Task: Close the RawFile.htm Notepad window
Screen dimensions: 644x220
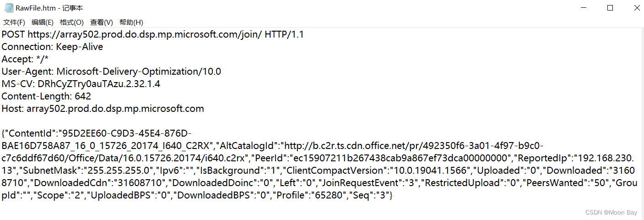Action: tap(637, 8)
